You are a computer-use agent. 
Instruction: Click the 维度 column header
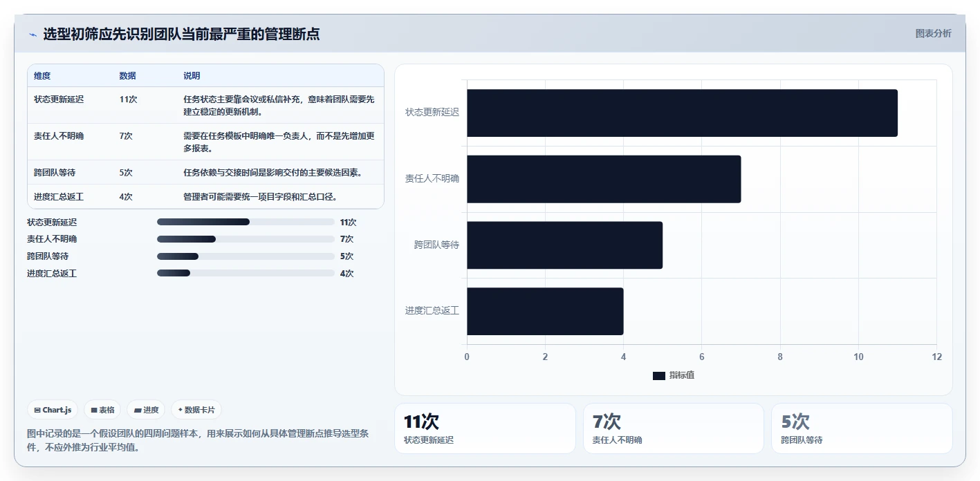click(x=42, y=76)
